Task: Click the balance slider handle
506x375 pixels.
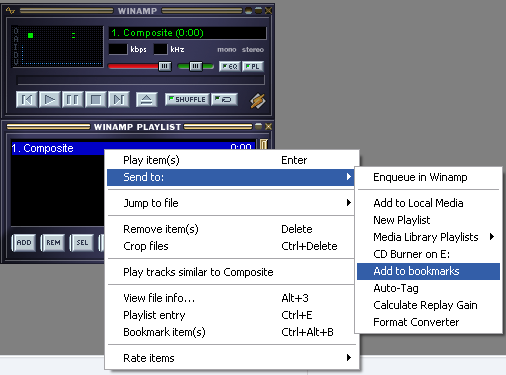Action: pos(196,66)
